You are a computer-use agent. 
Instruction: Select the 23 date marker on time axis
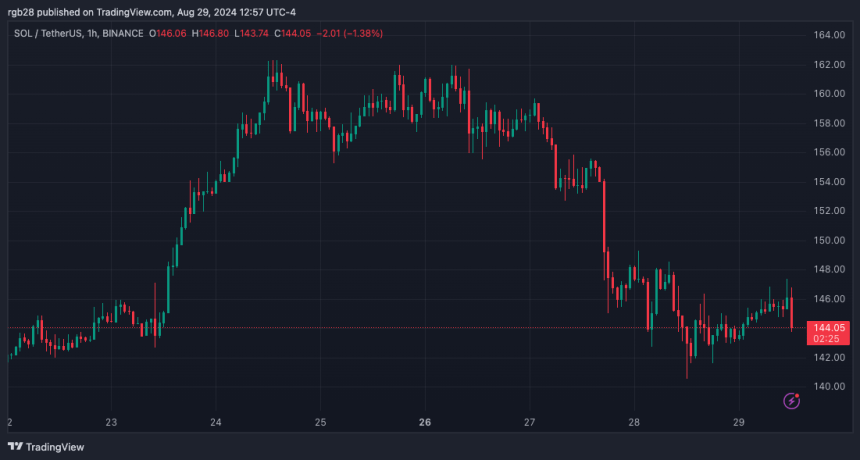coord(111,422)
